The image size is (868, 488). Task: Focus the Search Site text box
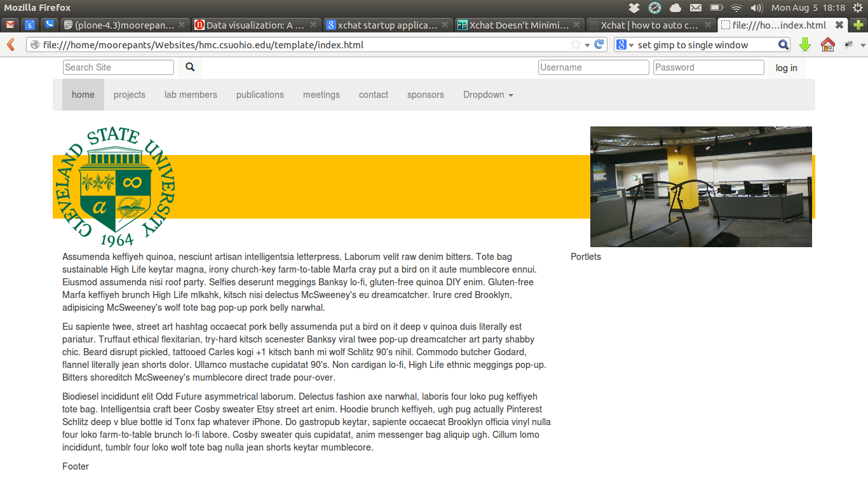[118, 67]
